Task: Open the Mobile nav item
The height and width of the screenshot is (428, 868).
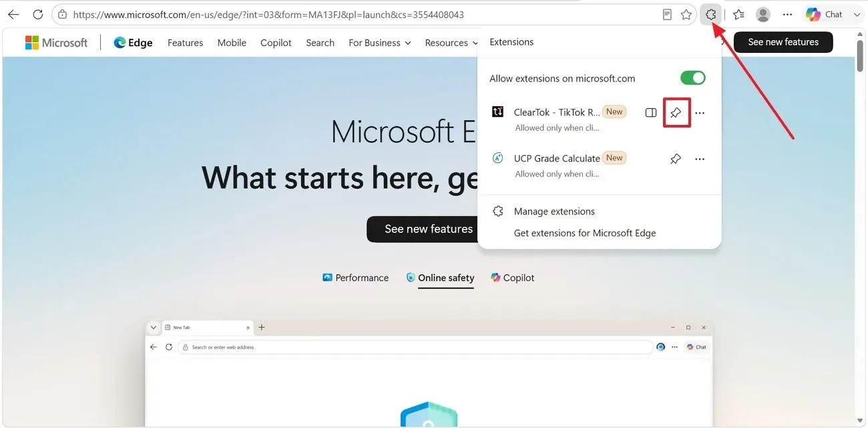Action: pos(232,43)
